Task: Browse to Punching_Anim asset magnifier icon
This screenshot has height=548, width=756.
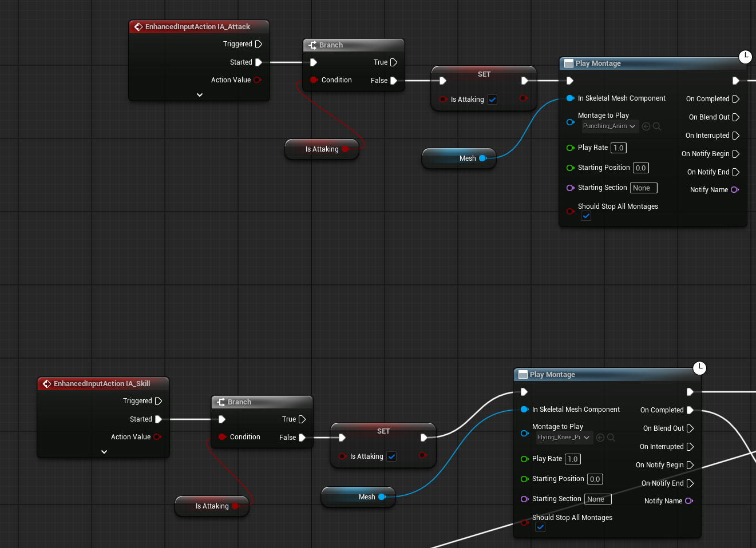Action: (x=657, y=126)
